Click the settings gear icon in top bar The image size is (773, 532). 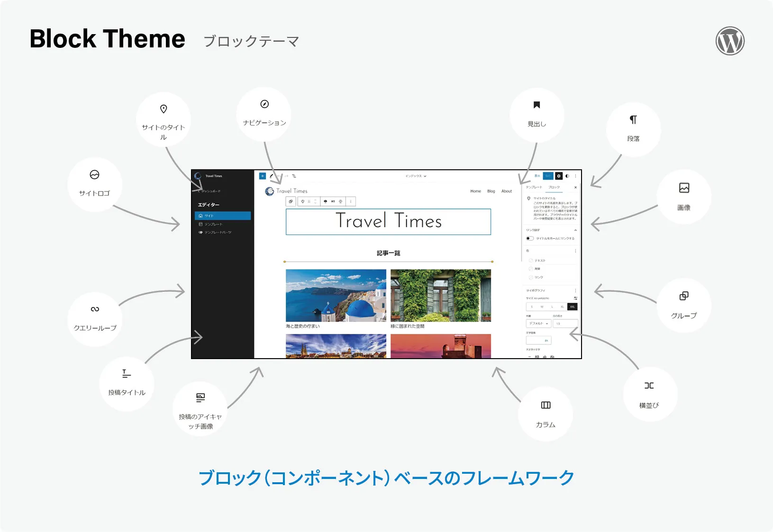(559, 176)
